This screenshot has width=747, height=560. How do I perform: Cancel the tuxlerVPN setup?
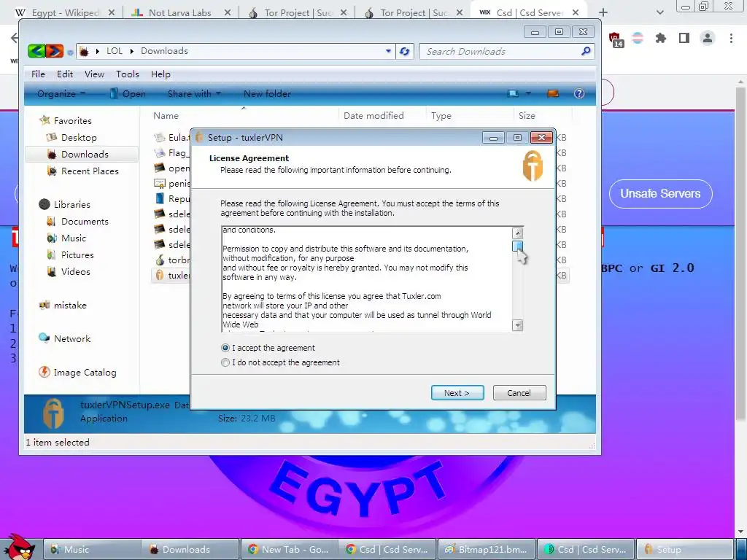pyautogui.click(x=519, y=393)
